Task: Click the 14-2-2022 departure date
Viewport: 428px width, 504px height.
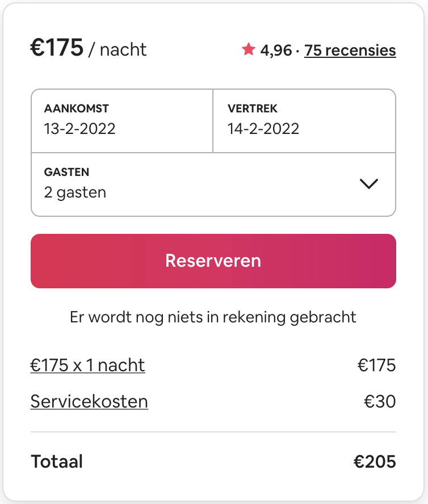Action: pos(263,129)
